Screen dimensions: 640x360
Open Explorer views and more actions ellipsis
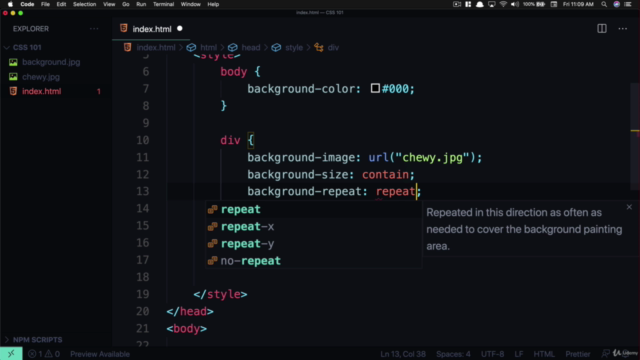click(94, 29)
